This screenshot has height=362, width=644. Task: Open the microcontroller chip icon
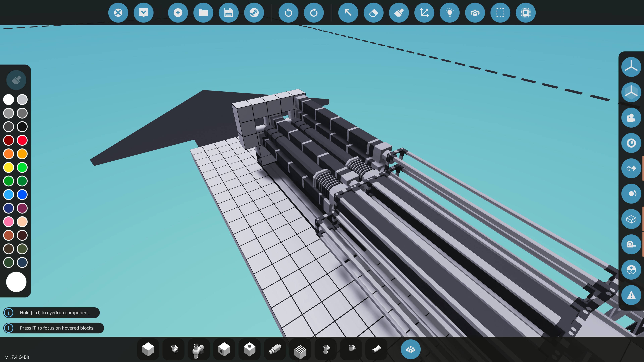(525, 13)
